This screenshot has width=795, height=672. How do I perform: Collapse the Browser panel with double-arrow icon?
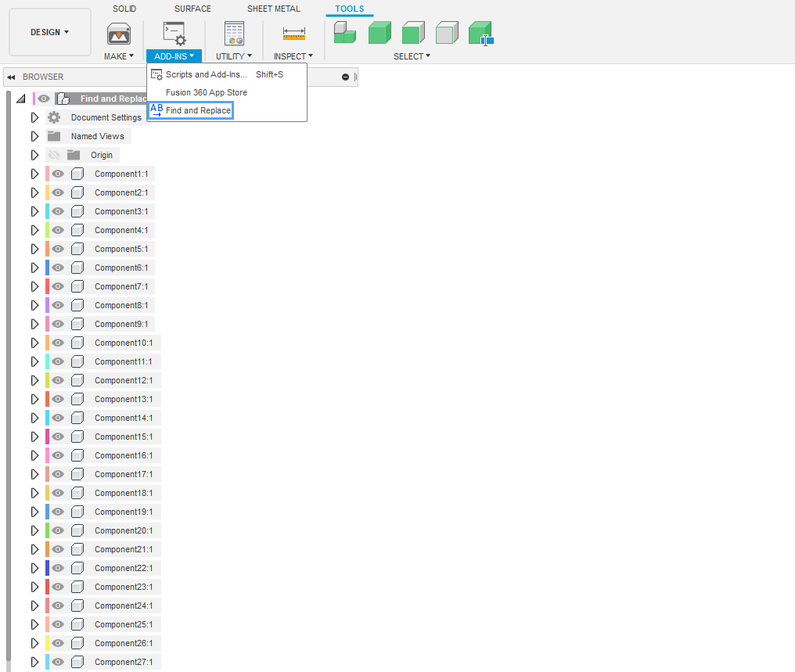click(x=11, y=77)
